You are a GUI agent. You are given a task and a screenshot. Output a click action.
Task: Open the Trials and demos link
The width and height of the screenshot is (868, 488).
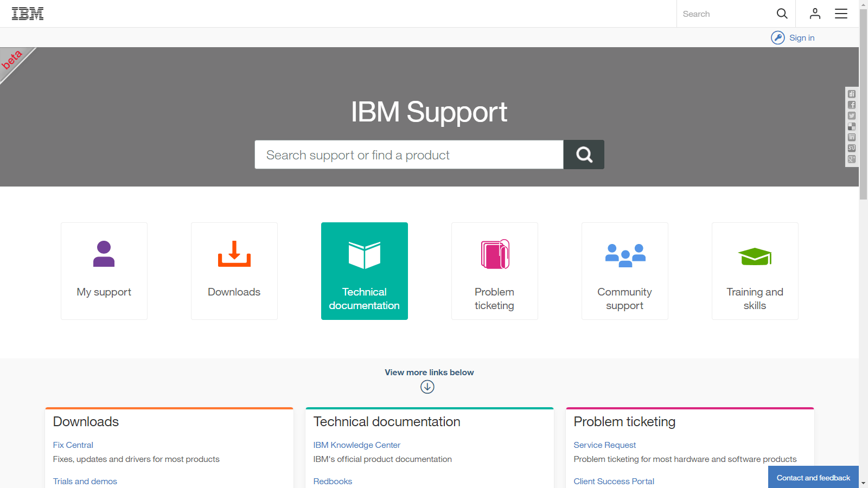pos(85,481)
